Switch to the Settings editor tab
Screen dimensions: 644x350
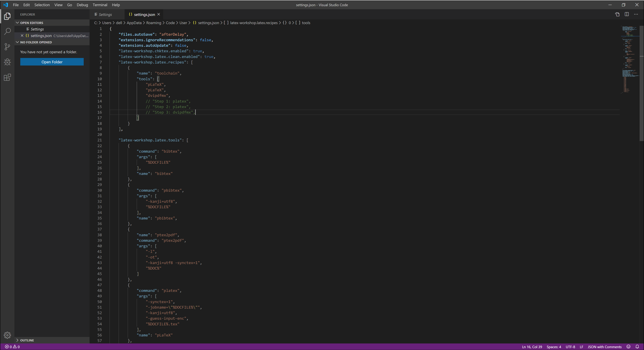[x=105, y=14]
